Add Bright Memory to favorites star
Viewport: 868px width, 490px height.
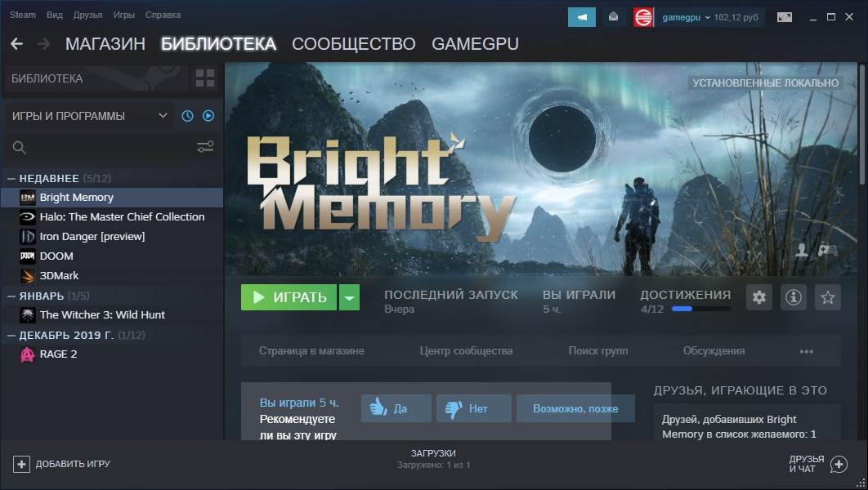click(828, 297)
